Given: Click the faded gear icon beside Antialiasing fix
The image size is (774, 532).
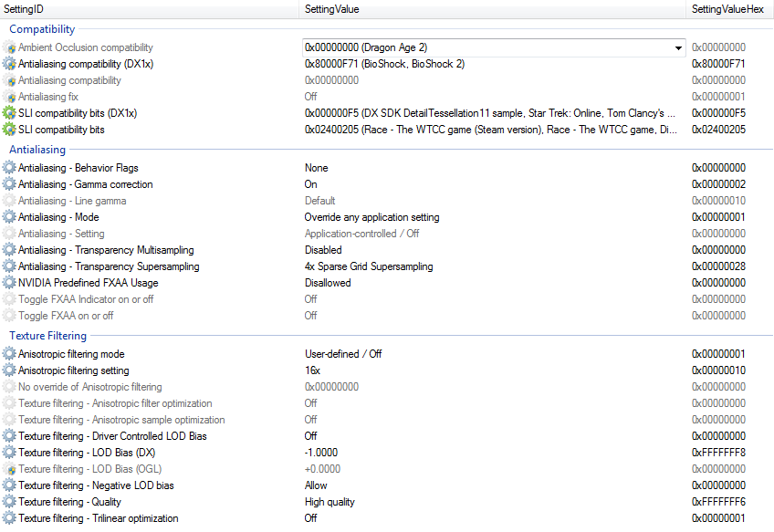Looking at the screenshot, I should pos(9,97).
